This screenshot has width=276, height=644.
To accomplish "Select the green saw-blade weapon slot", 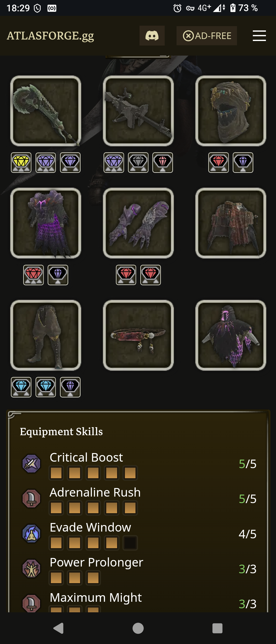I will tap(46, 111).
